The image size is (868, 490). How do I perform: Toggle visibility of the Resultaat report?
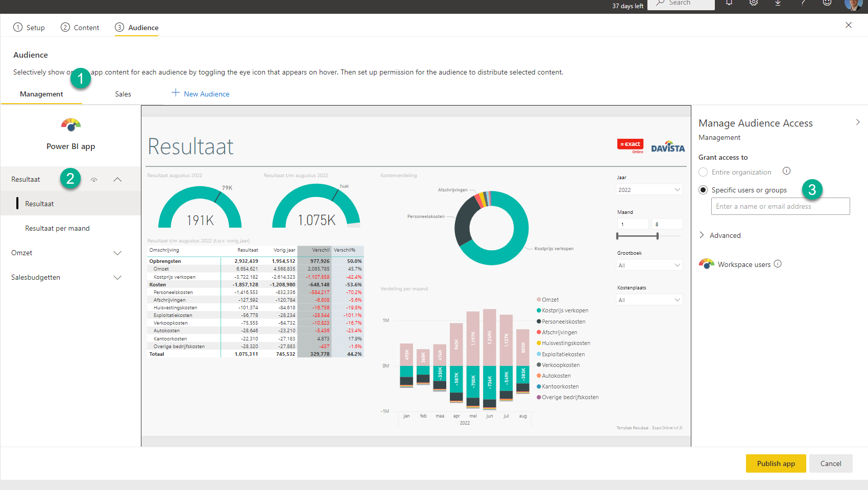pyautogui.click(x=94, y=179)
